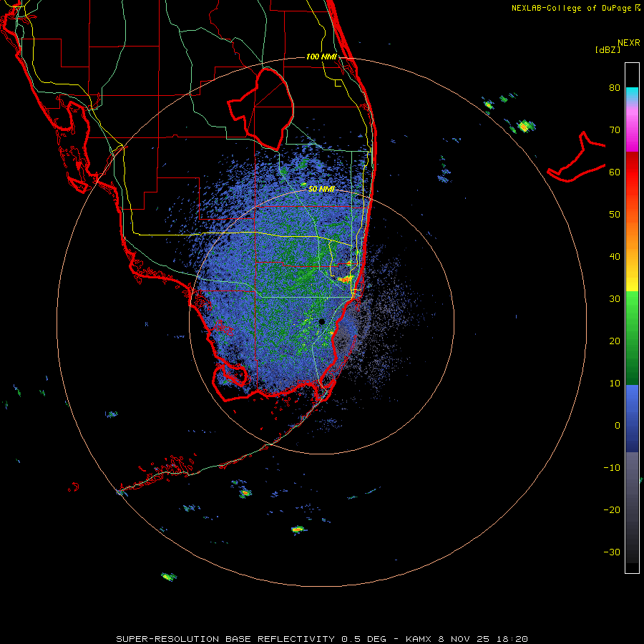Select the 70 dBZ scale value

pos(615,130)
